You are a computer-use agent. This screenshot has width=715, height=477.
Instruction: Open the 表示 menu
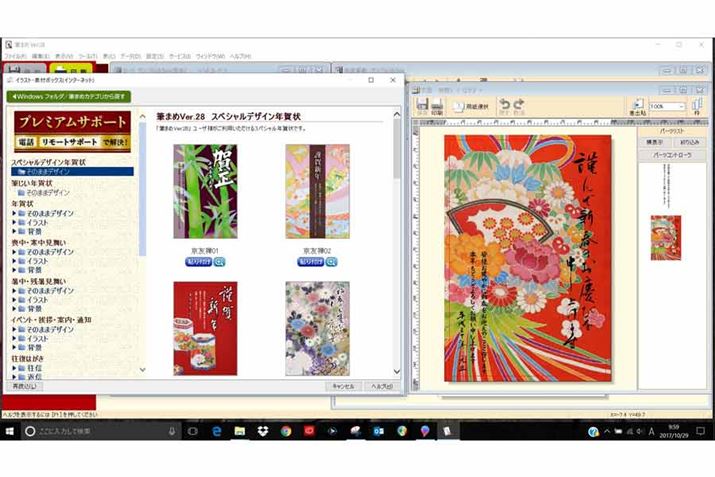(64, 56)
